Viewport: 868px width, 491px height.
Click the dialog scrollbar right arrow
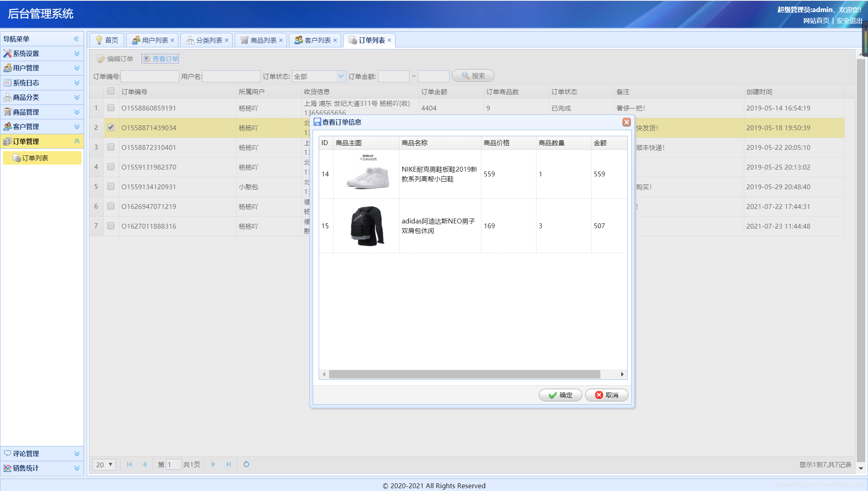tap(622, 374)
